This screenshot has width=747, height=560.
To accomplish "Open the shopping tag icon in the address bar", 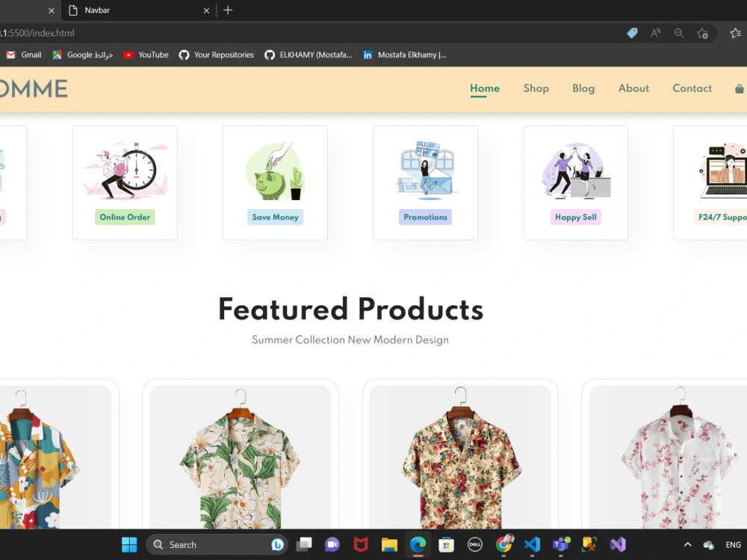I will (632, 33).
